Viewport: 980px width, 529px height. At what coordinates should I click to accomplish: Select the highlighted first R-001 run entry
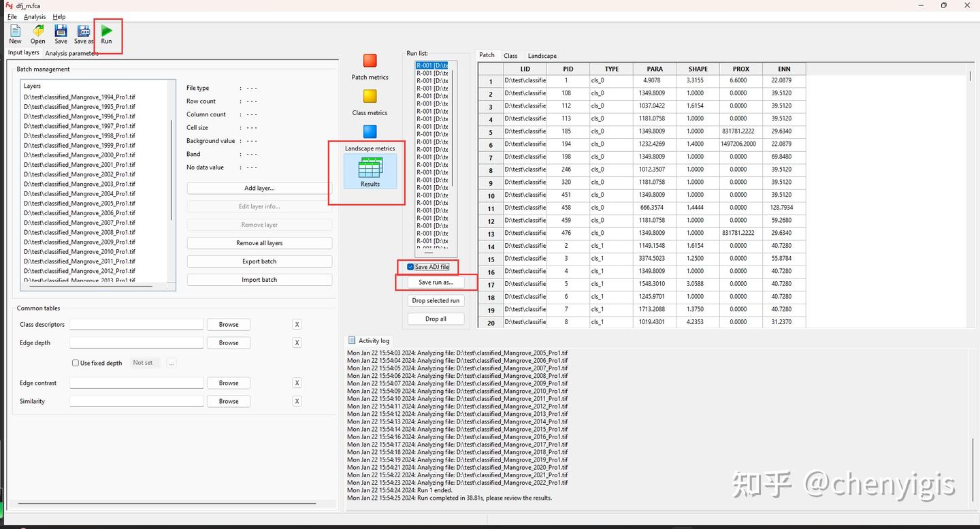[x=432, y=65]
